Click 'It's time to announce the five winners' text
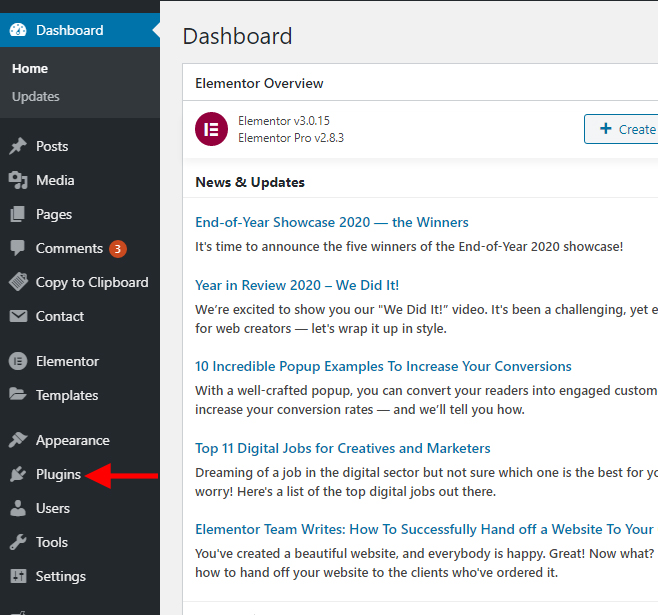Viewport: 658px width, 615px height. (x=409, y=246)
